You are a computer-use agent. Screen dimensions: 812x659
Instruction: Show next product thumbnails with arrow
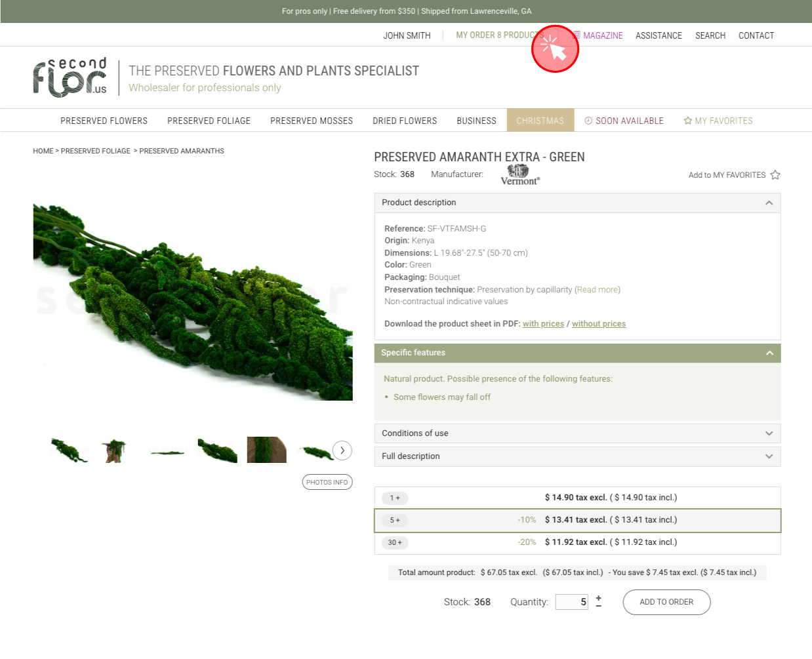(x=342, y=450)
